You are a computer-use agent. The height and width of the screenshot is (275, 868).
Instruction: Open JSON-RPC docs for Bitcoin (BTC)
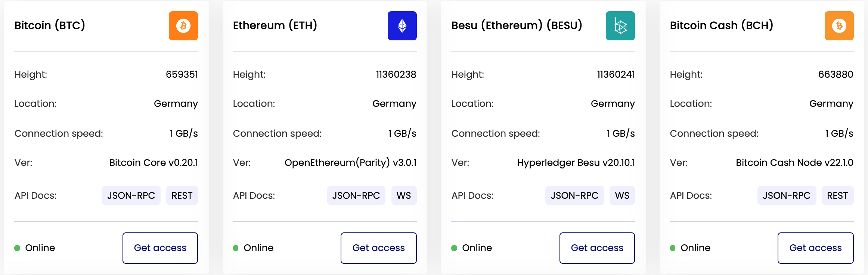tap(131, 195)
